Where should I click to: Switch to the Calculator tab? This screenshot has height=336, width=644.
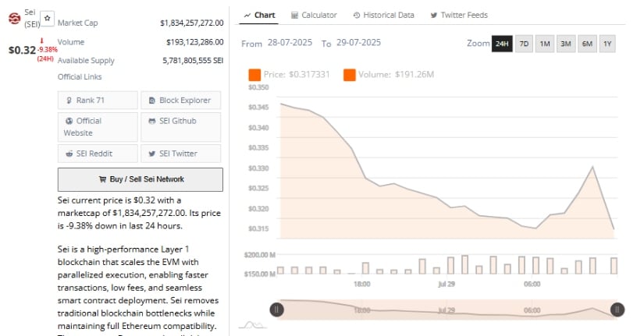pos(314,15)
